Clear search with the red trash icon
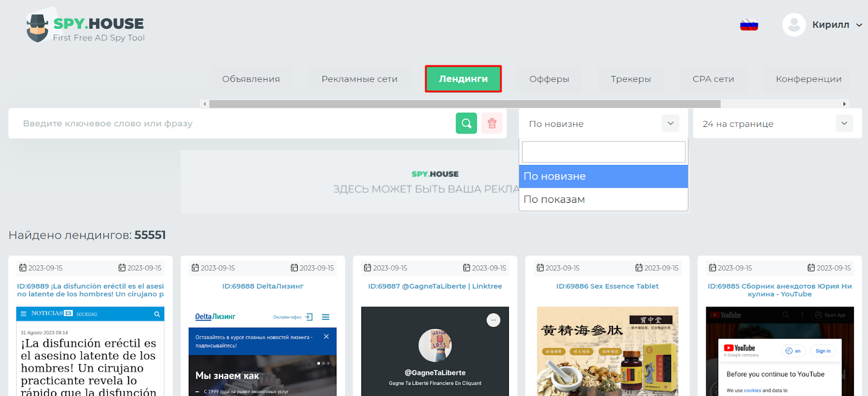 pos(492,123)
